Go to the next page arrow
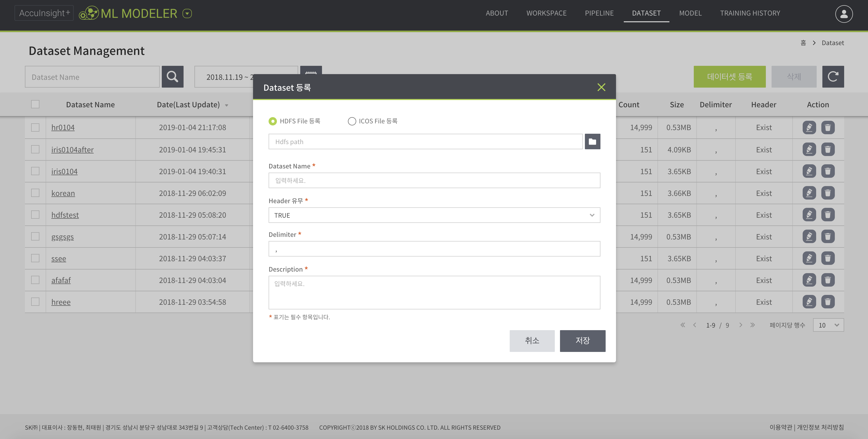This screenshot has width=868, height=439. (741, 325)
